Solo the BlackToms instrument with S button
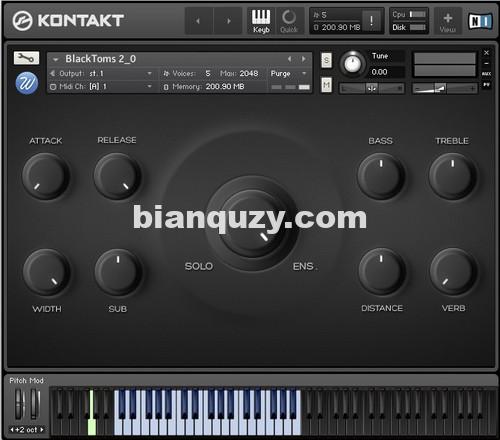 pos(326,60)
